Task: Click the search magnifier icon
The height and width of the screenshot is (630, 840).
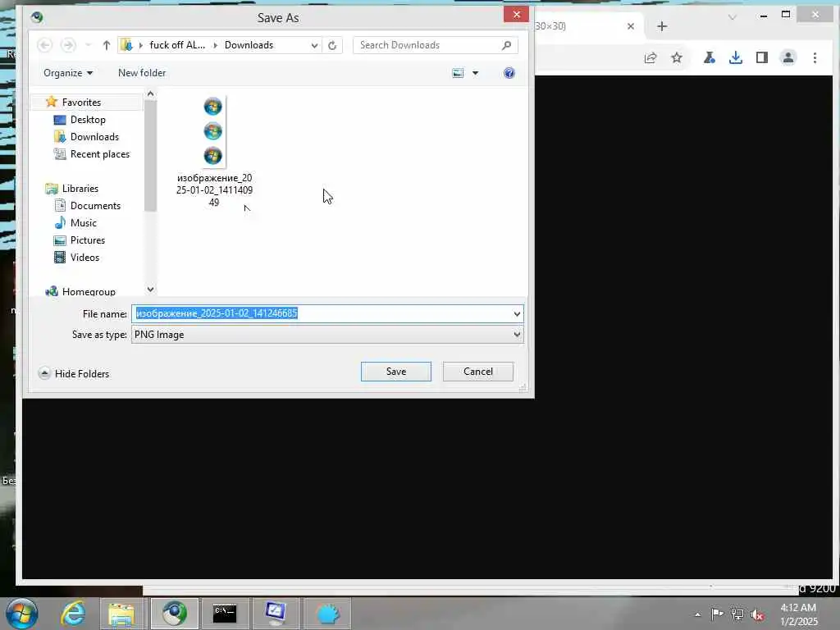Action: (x=506, y=45)
